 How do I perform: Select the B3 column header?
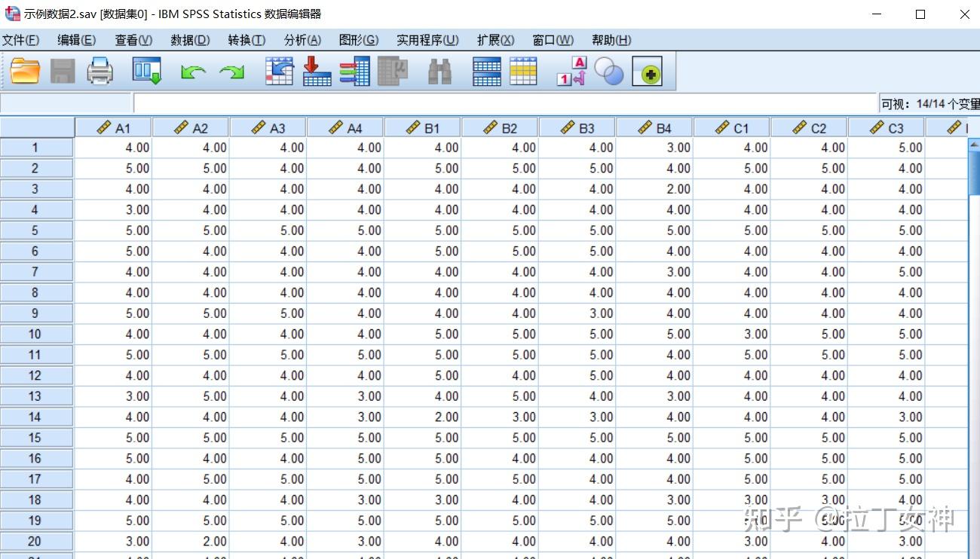tap(577, 128)
